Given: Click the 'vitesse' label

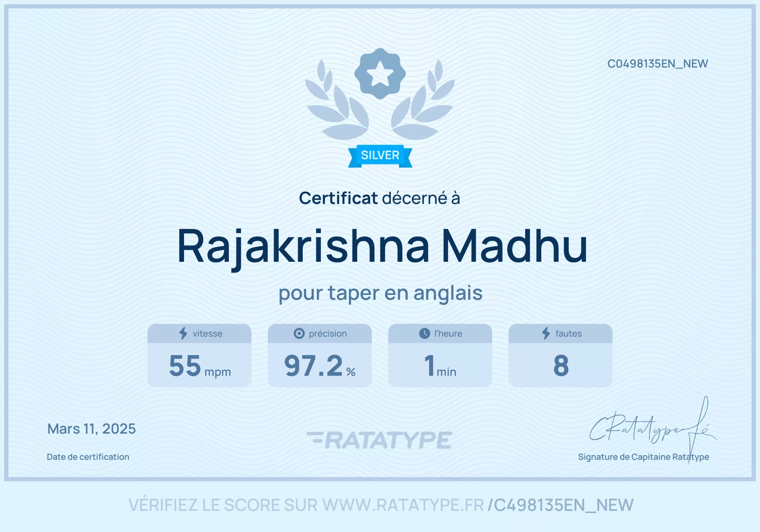Looking at the screenshot, I should 207,334.
